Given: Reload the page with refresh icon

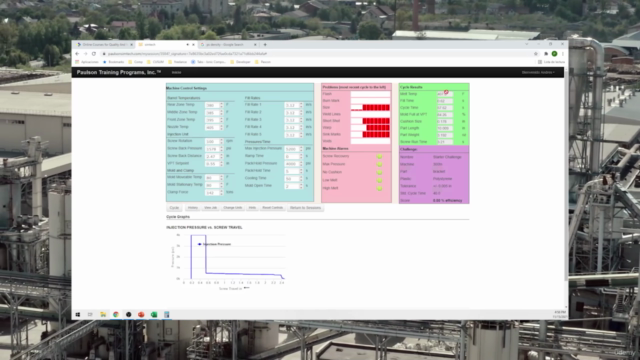Looking at the screenshot, I should click(94, 54).
